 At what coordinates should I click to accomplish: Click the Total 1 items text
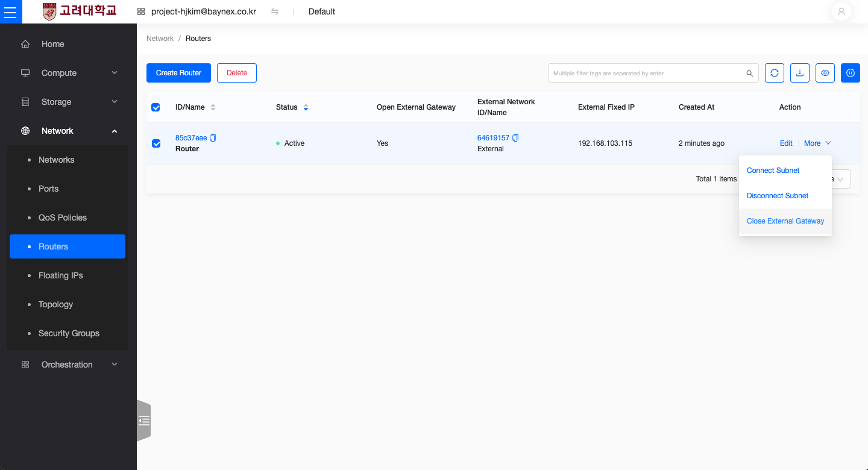pyautogui.click(x=716, y=179)
